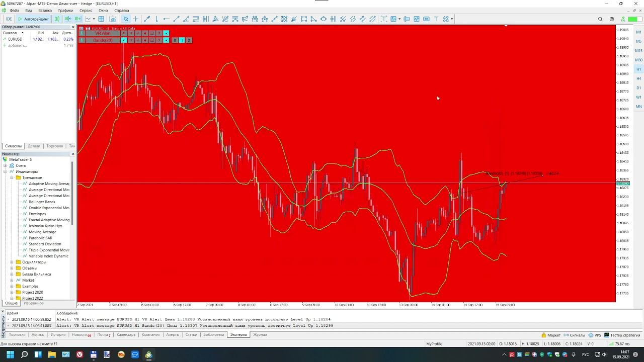Toggle the Алготрейдинг button
Screen dimensions: 644x362
click(x=34, y=19)
